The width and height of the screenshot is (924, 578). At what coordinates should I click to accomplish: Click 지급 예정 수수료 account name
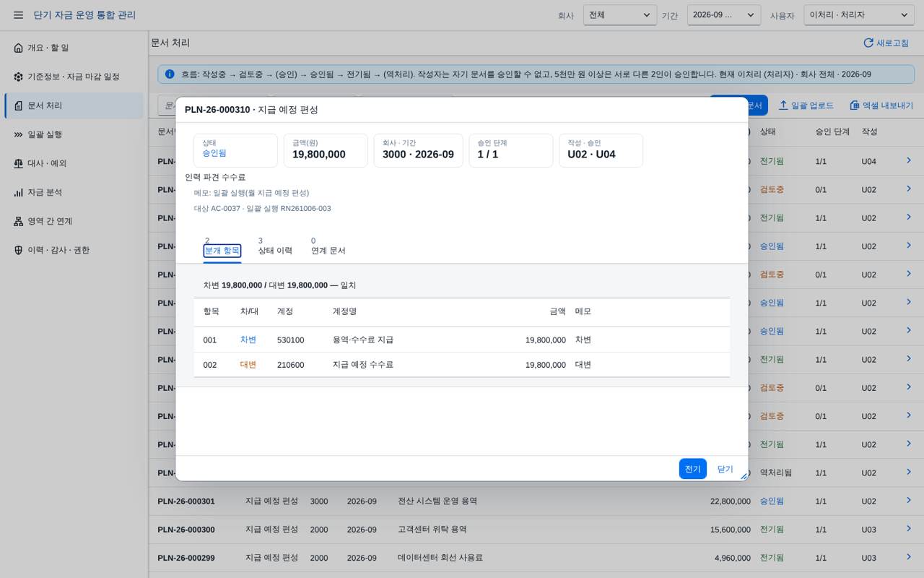tap(363, 365)
